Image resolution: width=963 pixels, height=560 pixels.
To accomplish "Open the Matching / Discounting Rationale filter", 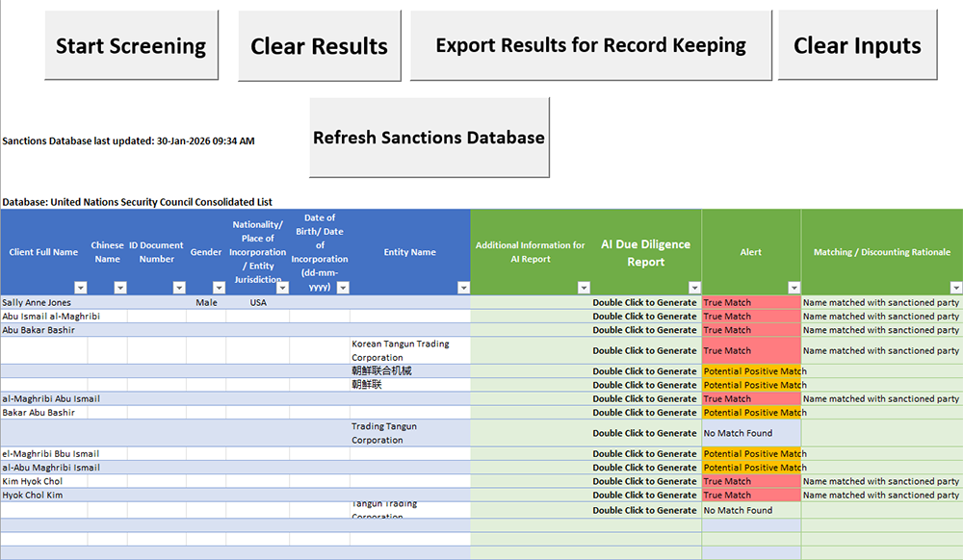I will coord(955,288).
